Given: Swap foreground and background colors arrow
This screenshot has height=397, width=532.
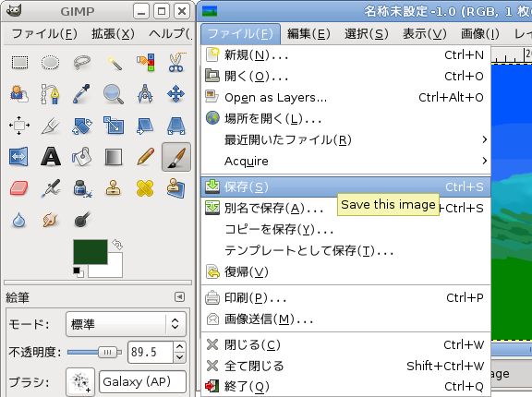Looking at the screenshot, I should (x=117, y=245).
